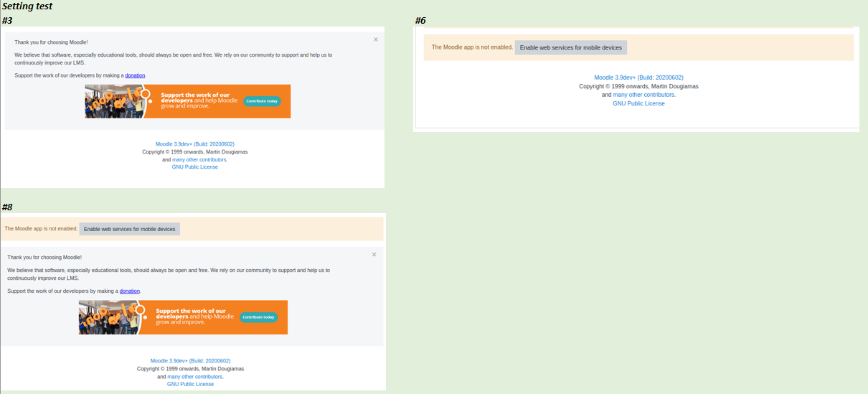Screen dimensions: 868x394
Task: Click the donation link in panel #8
Action: (x=130, y=291)
